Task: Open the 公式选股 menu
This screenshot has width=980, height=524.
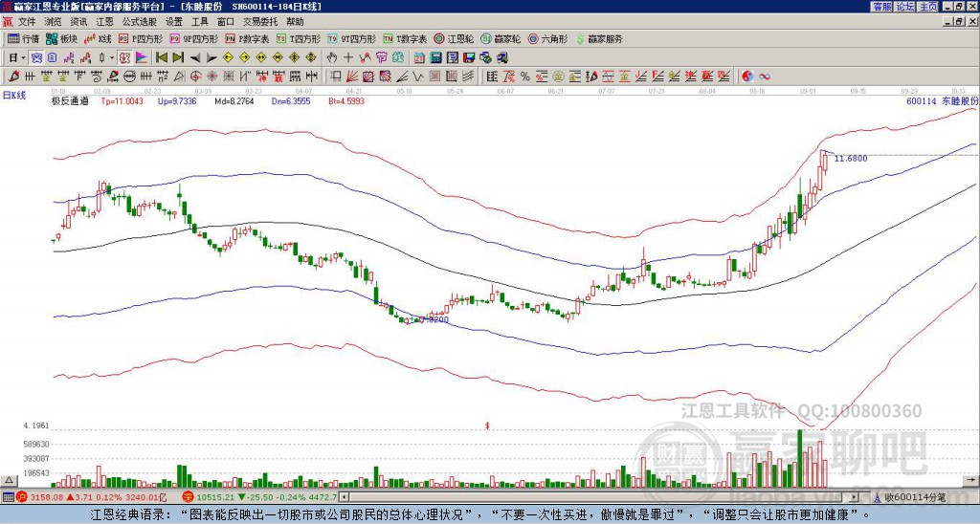Action: pos(140,22)
